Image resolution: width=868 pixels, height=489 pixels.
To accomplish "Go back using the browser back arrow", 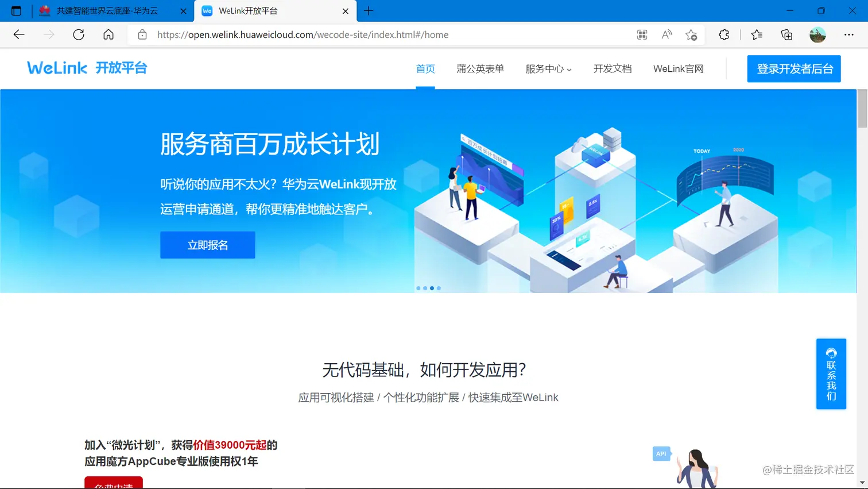I will tap(19, 34).
